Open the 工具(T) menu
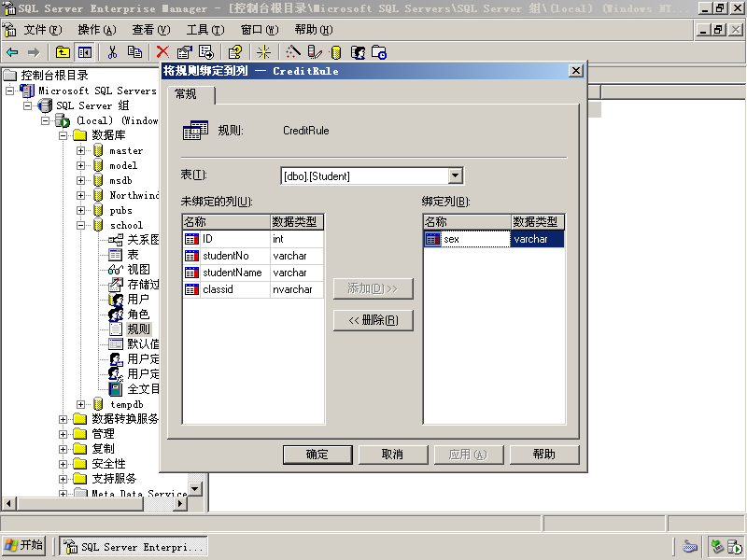The height and width of the screenshot is (560, 747). pos(205,30)
